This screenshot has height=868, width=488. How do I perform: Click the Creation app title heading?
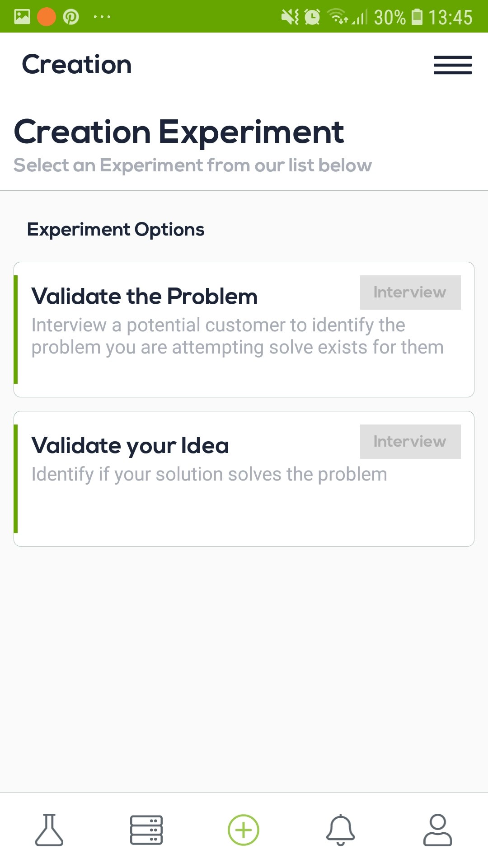coord(77,64)
